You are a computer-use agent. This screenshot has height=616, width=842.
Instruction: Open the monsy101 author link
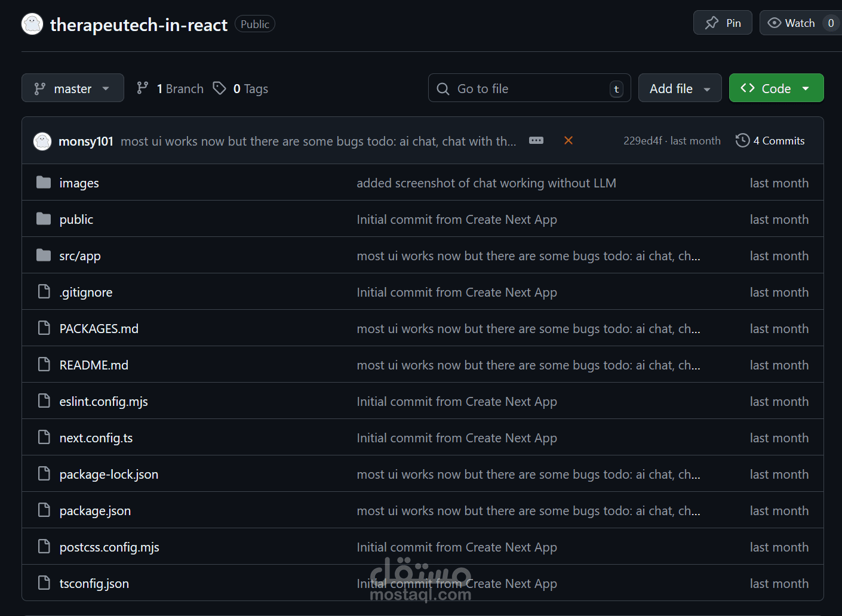86,141
